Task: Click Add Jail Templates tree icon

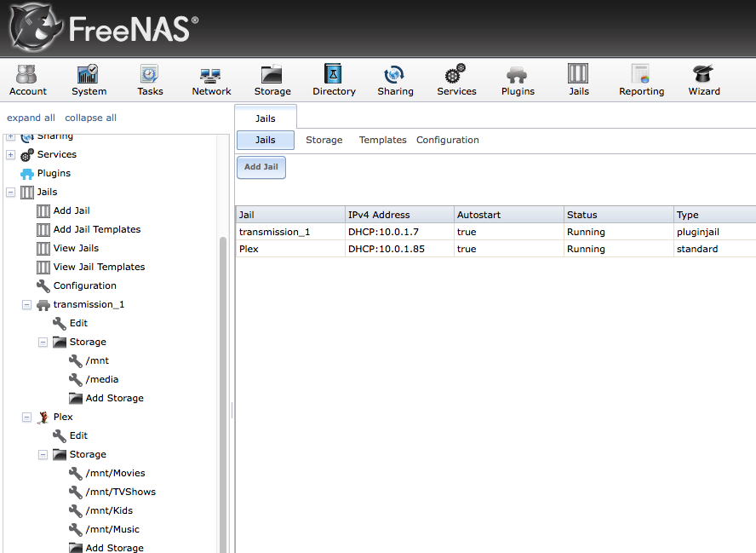Action: tap(43, 230)
